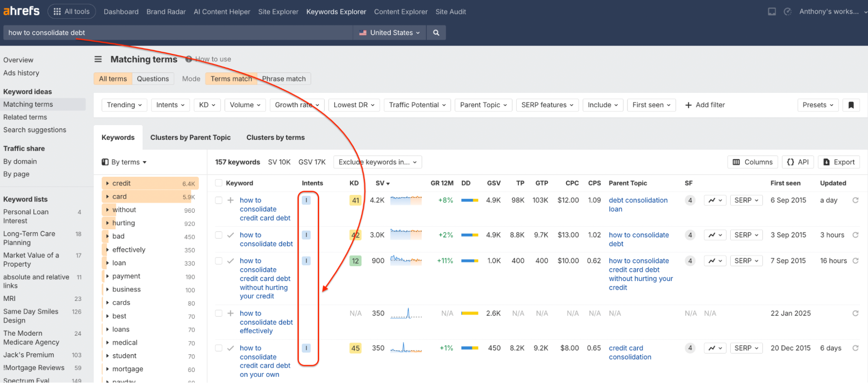This screenshot has width=868, height=383.
Task: Refresh the row updated 16 hours ago
Action: coord(855,261)
